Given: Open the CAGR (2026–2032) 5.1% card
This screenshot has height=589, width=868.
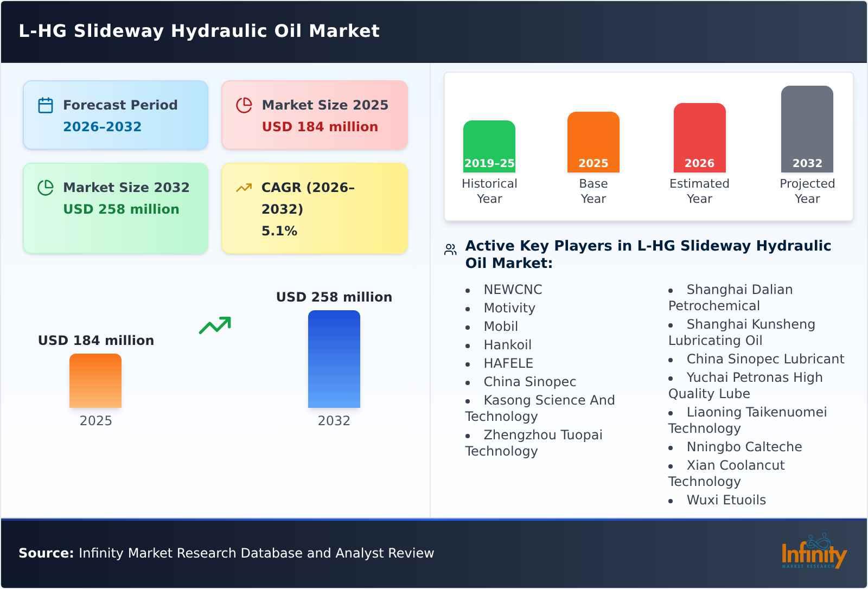Looking at the screenshot, I should 314,208.
